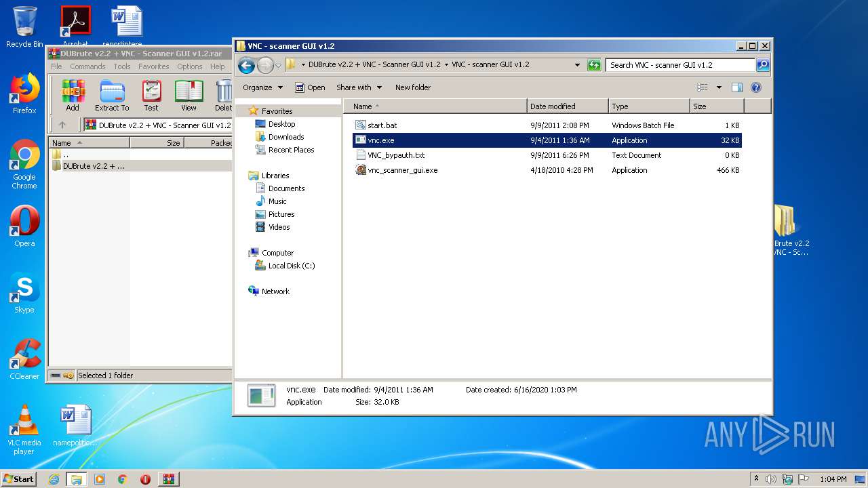Sort by Date modified column header
This screenshot has width=868, height=488.
tap(568, 106)
